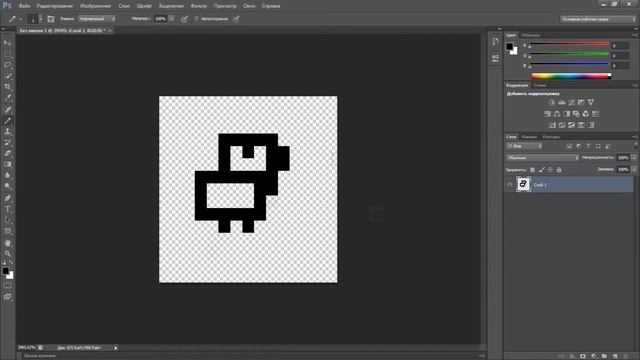Open the tool preset picker arrow
The width and height of the screenshot is (640, 360).
pos(20,19)
